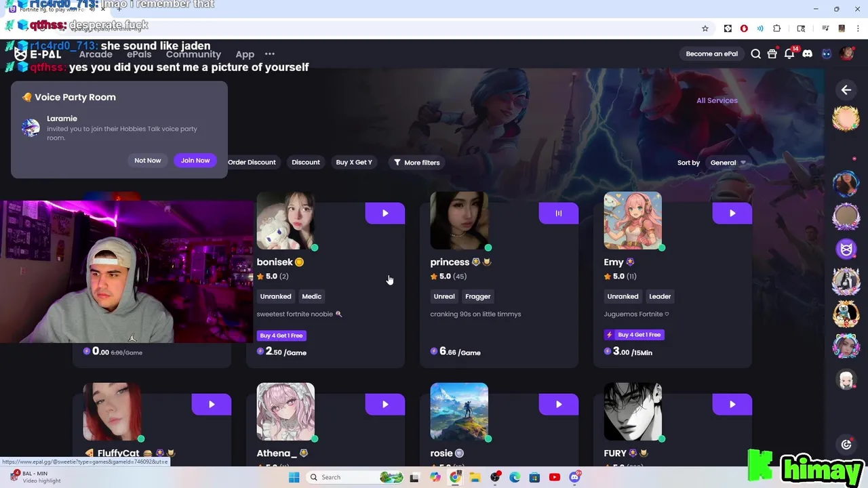The height and width of the screenshot is (488, 868).
Task: Click the Unreal tag on princess's card
Action: coord(444,296)
